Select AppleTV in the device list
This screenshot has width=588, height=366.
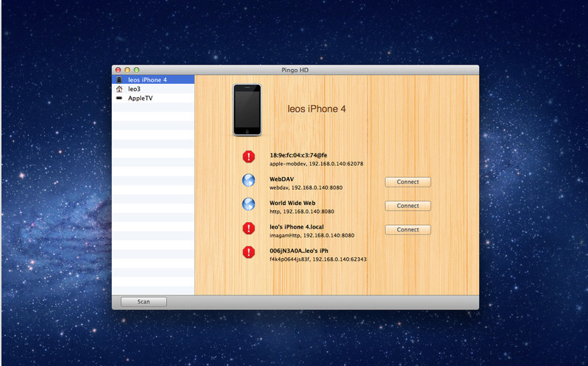point(153,98)
